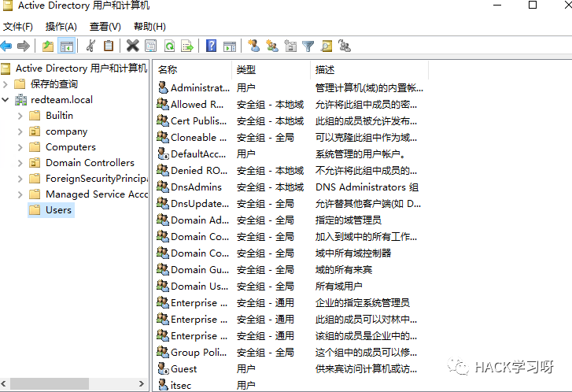The image size is (572, 392).
Task: Select the Computers container label
Action: click(70, 147)
